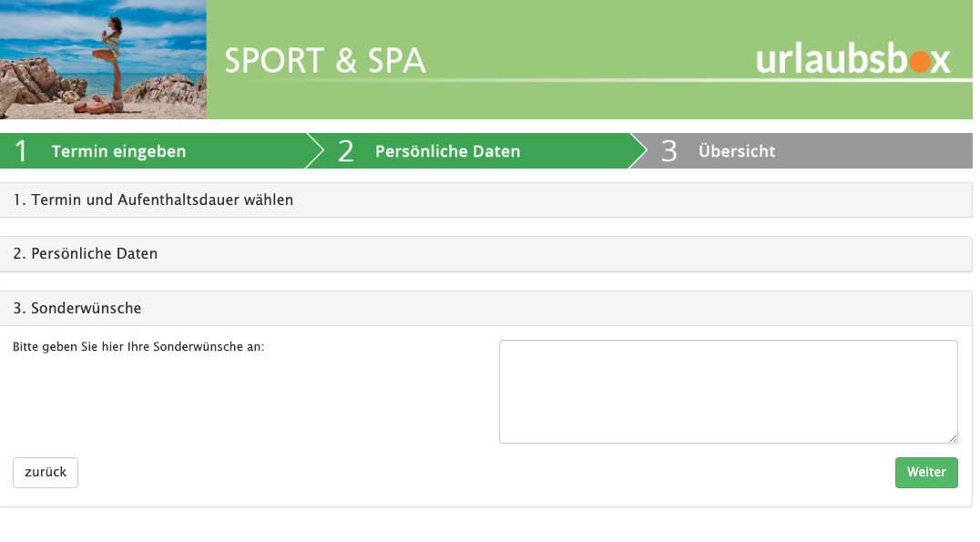Click the SPORT & SPA heading
This screenshot has height=542, width=980.
coord(325,61)
